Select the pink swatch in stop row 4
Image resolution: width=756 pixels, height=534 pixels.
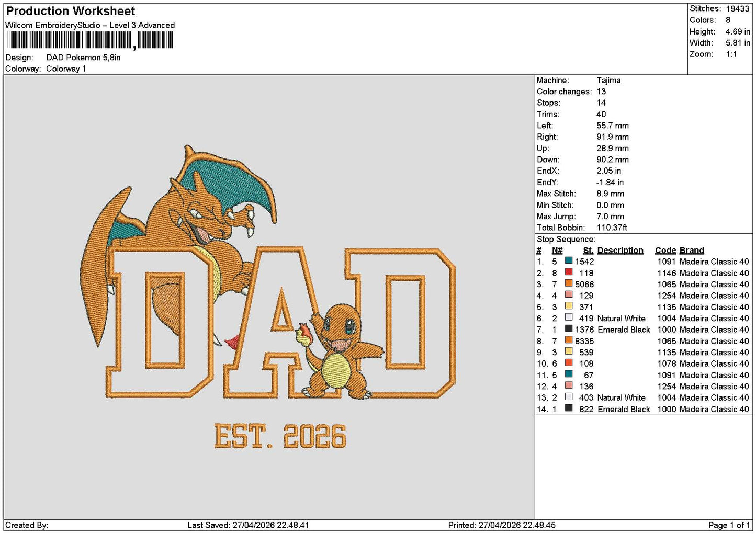pyautogui.click(x=569, y=294)
